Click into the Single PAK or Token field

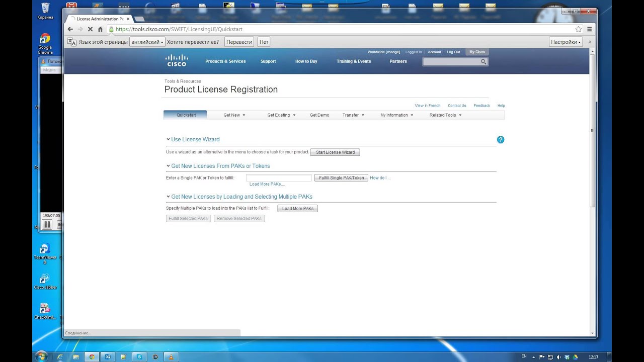click(x=279, y=178)
